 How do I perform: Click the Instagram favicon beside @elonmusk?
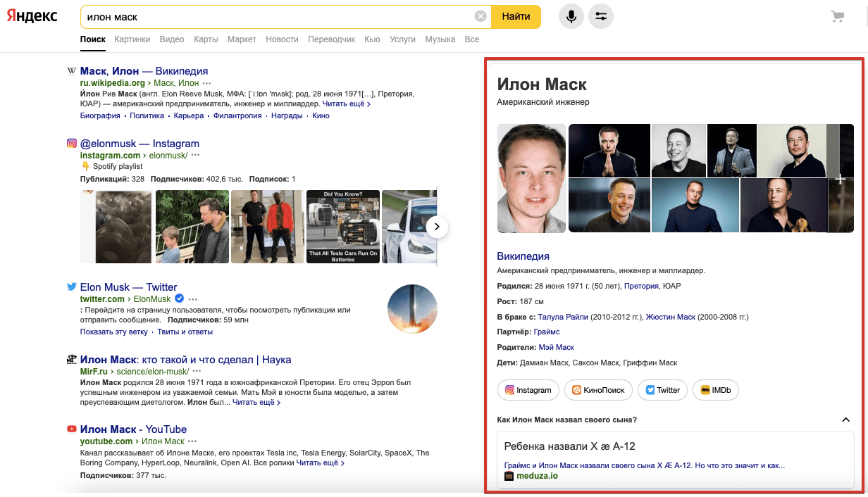71,143
